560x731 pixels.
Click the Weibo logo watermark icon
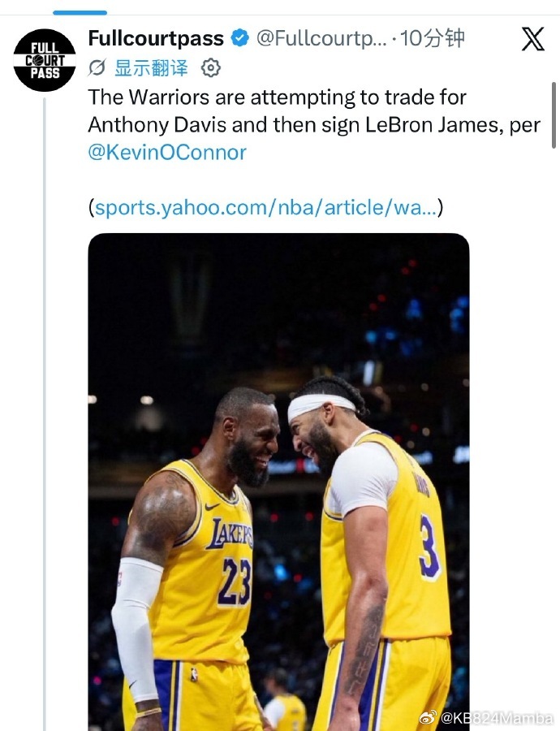click(429, 717)
